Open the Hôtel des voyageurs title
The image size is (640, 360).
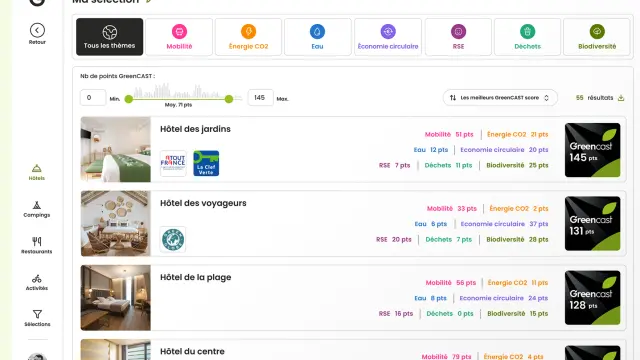[203, 203]
